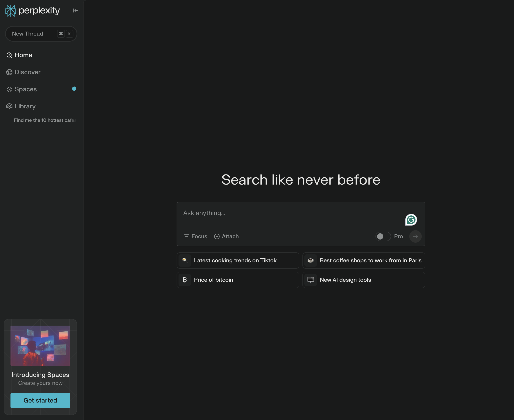This screenshot has height=420, width=514.
Task: Open the Library section
Action: pos(25,106)
